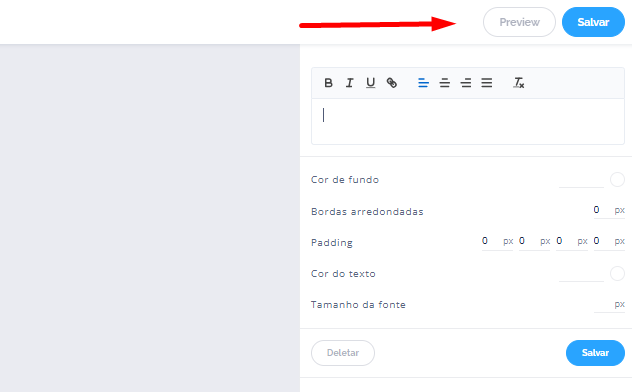Click the Cor de fundo label

345,180
